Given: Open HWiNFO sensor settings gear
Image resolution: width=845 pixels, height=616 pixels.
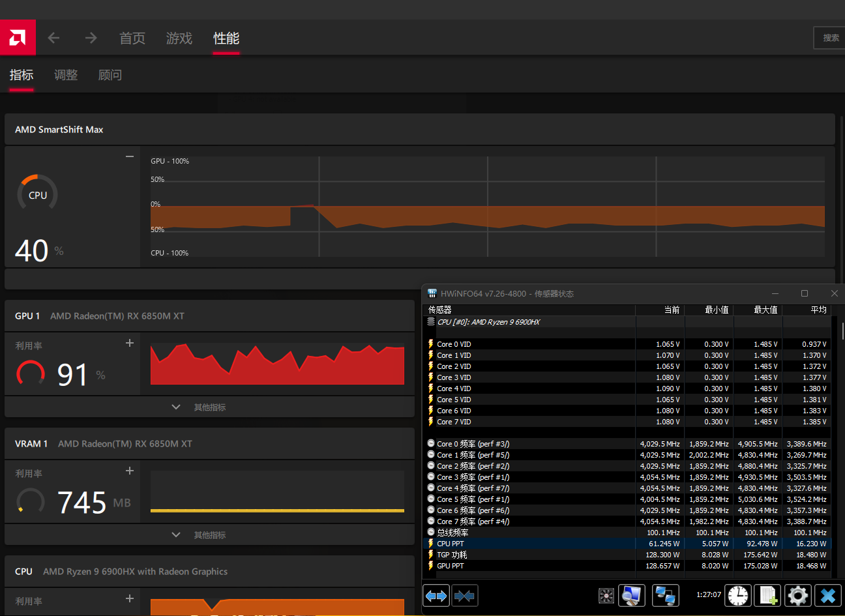Looking at the screenshot, I should [x=797, y=595].
